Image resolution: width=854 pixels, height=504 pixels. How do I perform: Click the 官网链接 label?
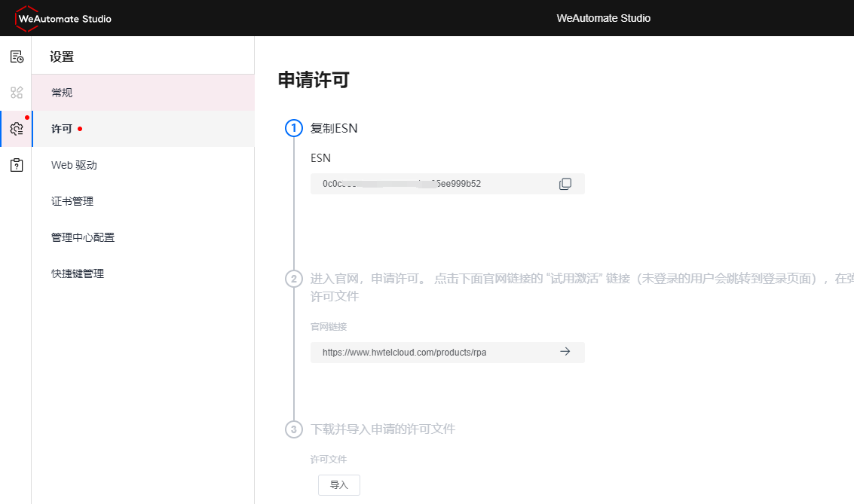(329, 326)
